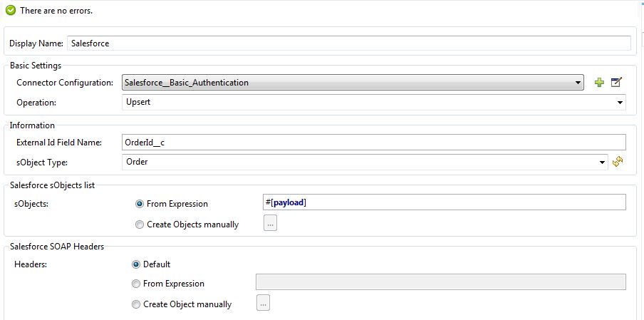Click the Display Name text field
This screenshot has width=644, height=320.
(x=349, y=43)
